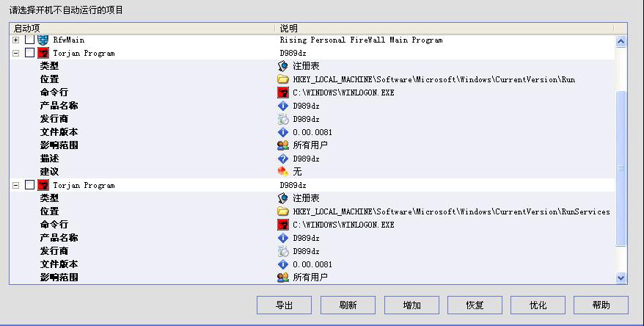
Task: Click the 建议 row label
Action: click(49, 171)
